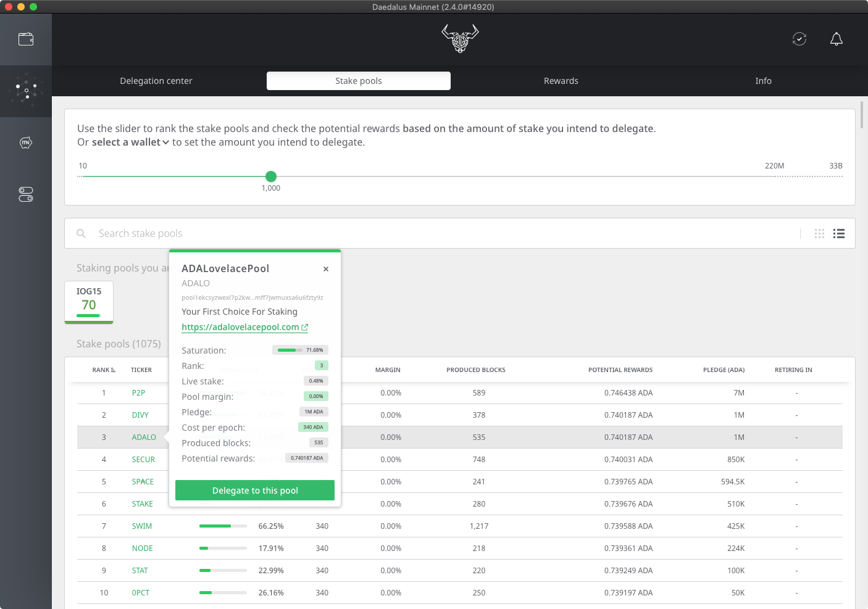Switch to list view of pools

[x=839, y=233]
